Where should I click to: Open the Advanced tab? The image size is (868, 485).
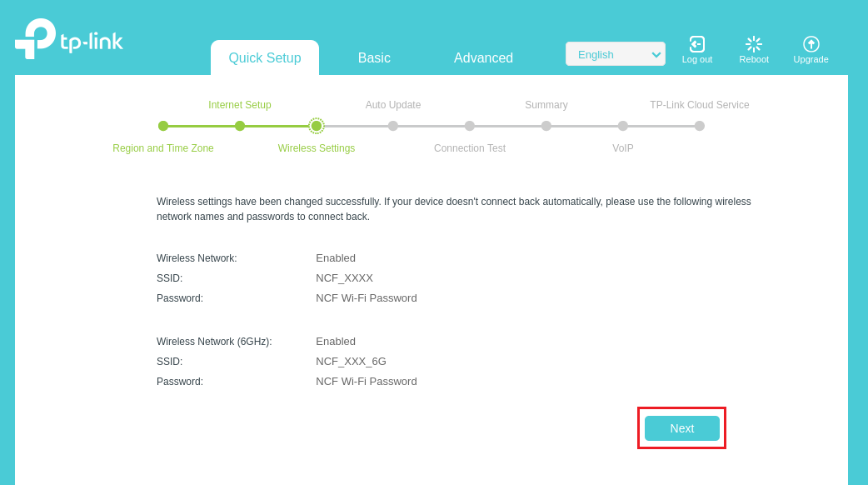483,57
